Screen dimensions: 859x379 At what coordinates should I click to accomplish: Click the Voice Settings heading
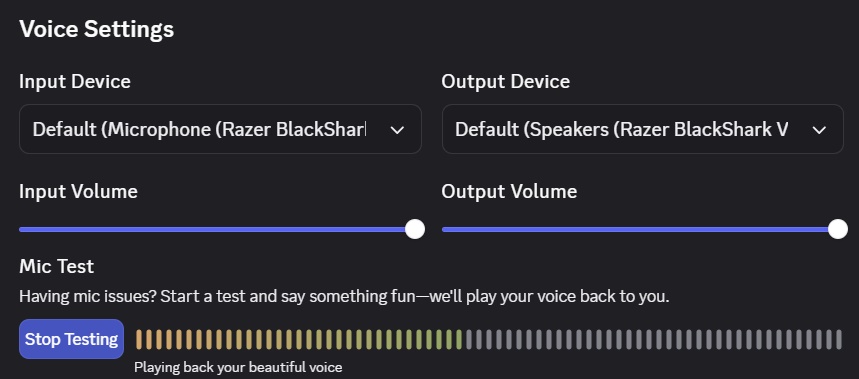point(96,29)
